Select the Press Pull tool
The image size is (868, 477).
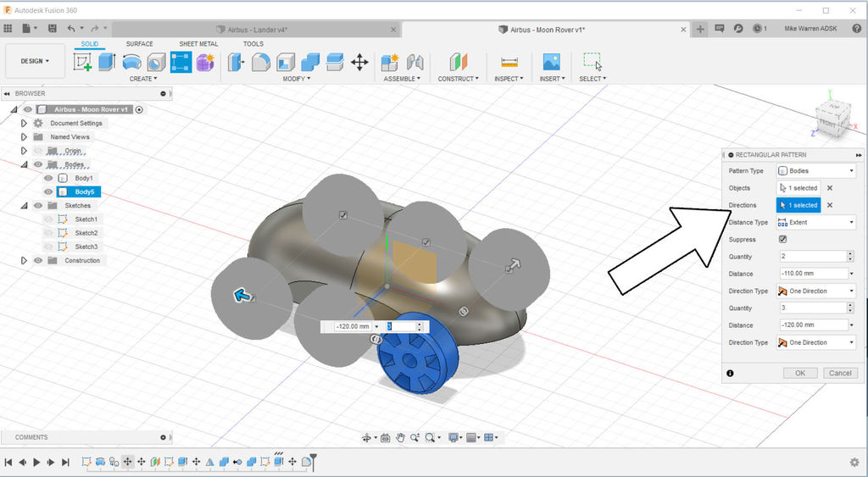pyautogui.click(x=236, y=62)
